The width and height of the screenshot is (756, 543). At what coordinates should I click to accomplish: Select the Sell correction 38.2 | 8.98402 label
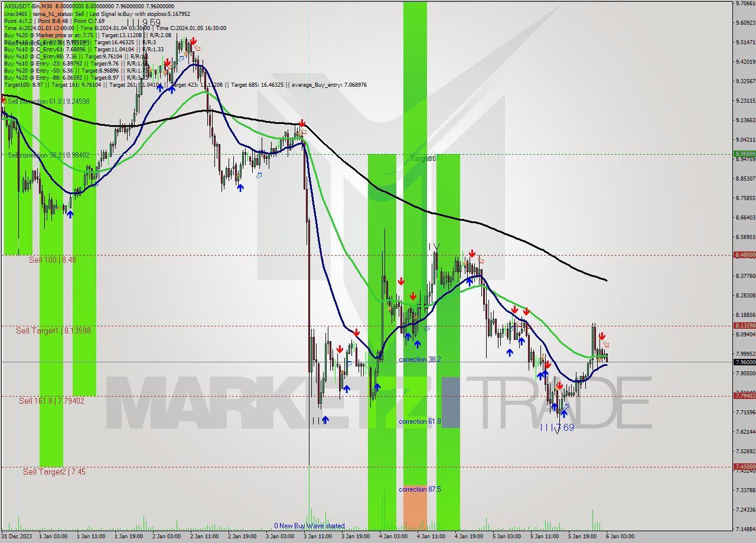tap(48, 155)
